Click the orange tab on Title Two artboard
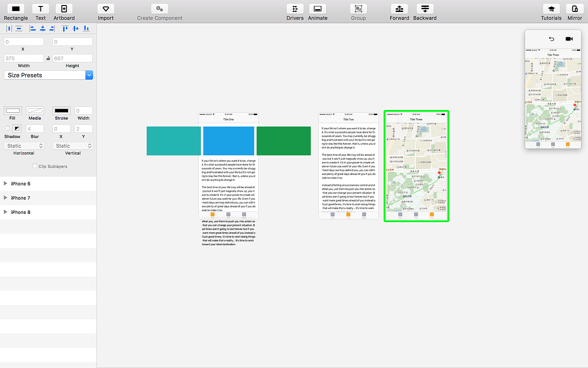Screen dimensions: 588x368 [348, 214]
